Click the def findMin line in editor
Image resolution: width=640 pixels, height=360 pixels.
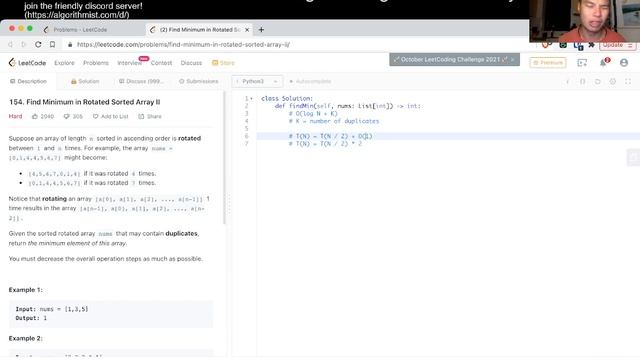[348, 106]
